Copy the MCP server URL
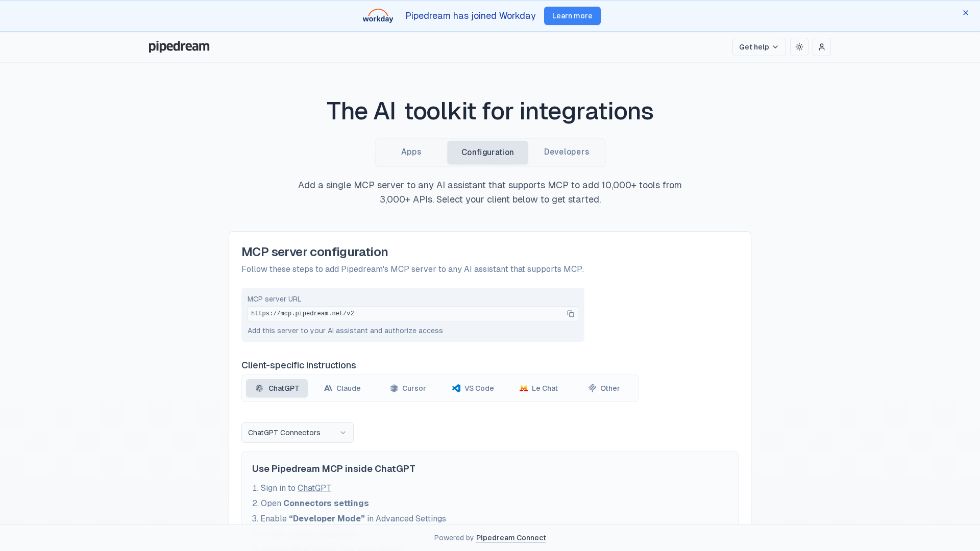 570,314
